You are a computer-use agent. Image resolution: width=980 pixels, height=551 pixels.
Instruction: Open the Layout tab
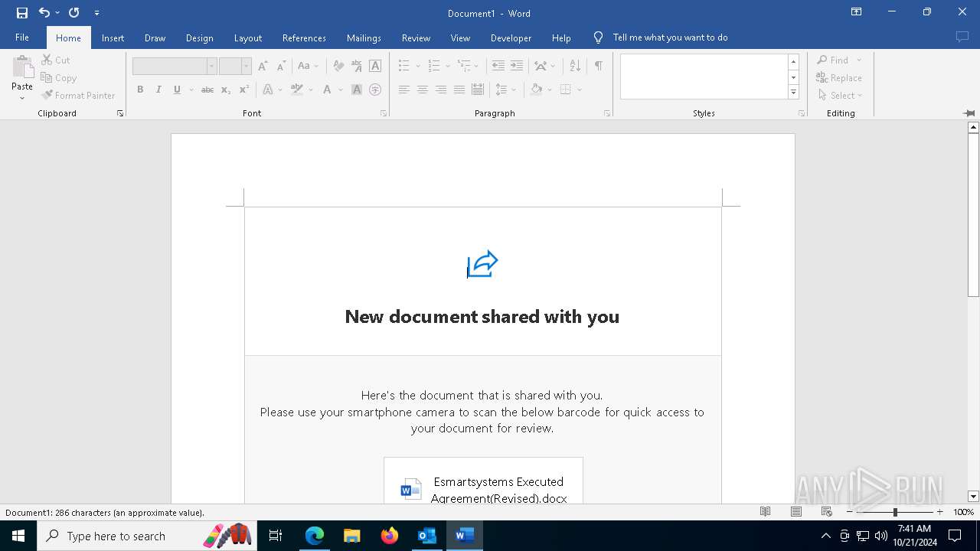[247, 37]
